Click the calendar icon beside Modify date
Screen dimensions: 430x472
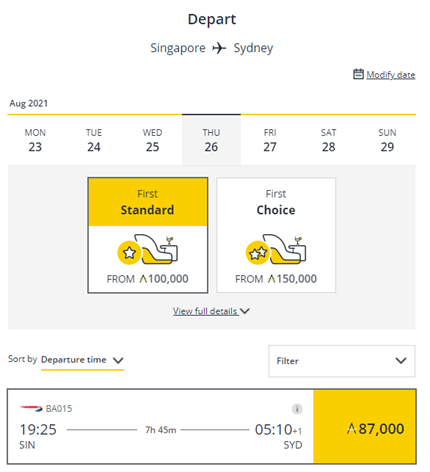point(358,74)
